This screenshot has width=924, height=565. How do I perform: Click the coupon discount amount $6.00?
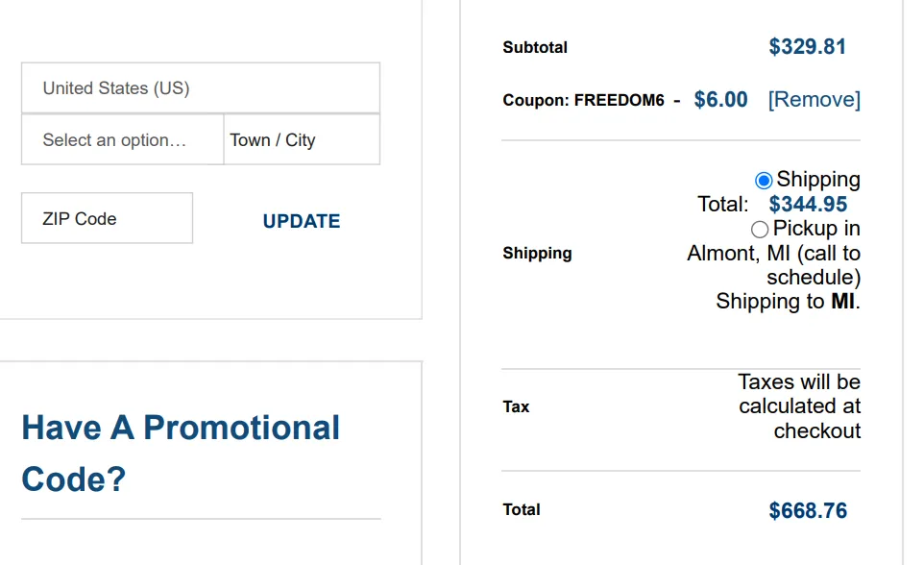(x=720, y=100)
